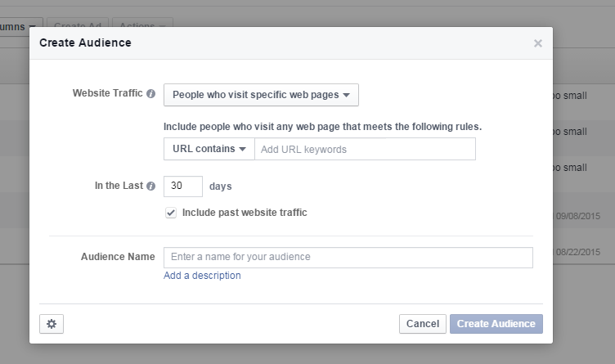Open the Columns dropdown behind the dialog
The height and width of the screenshot is (364, 615).
(x=20, y=26)
